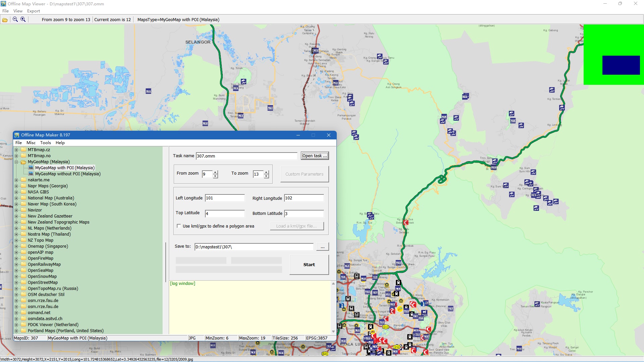Open File menu in Offline Map Maker
Viewport: 644px width, 362px height.
click(18, 142)
